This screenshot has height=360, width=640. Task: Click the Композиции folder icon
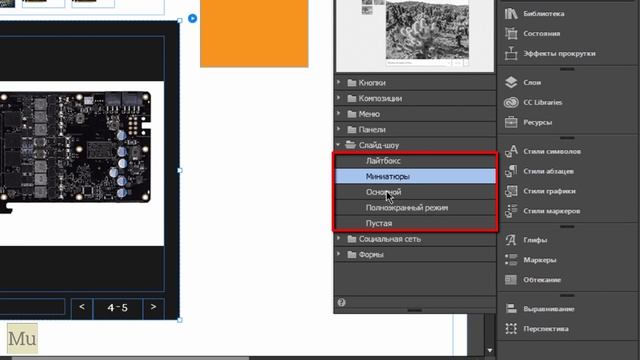(352, 98)
